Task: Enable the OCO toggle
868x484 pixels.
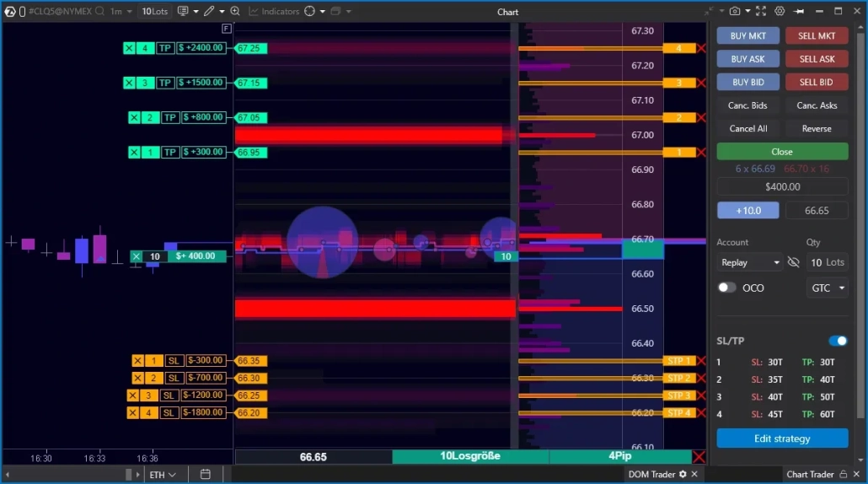Action: [x=726, y=288]
